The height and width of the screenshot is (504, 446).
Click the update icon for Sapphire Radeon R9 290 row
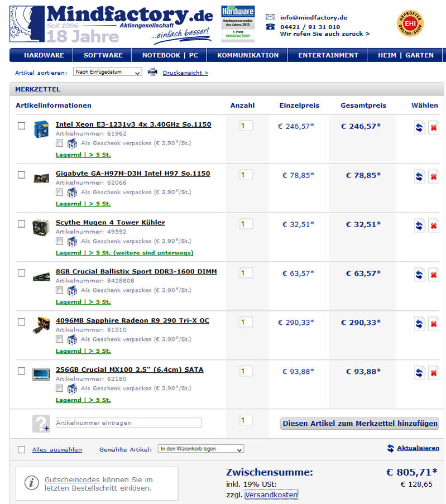(x=419, y=324)
